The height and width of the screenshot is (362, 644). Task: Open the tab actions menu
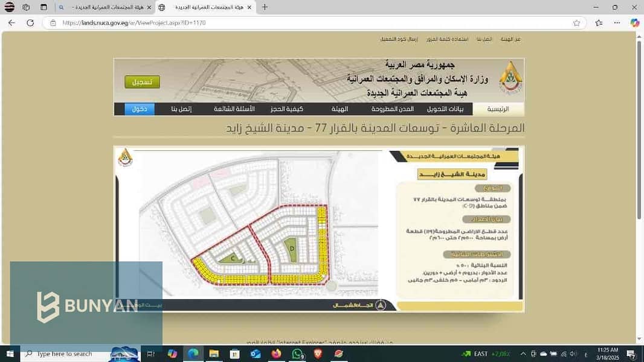pos(43,7)
